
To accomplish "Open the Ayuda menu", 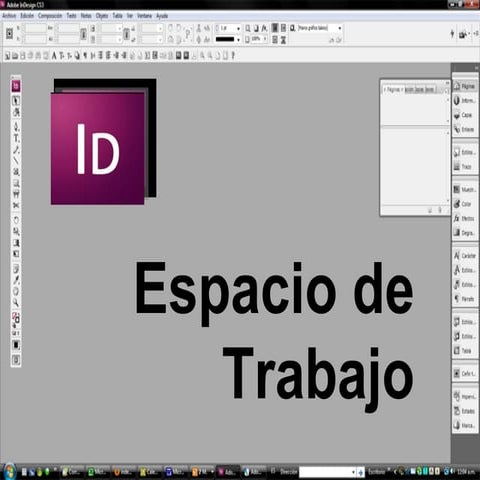I will click(162, 16).
